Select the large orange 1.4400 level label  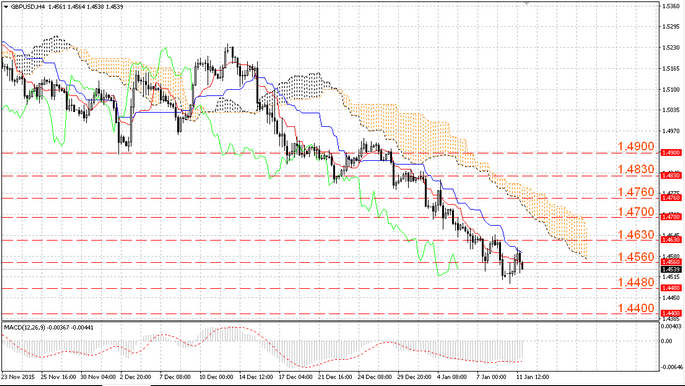click(x=637, y=308)
